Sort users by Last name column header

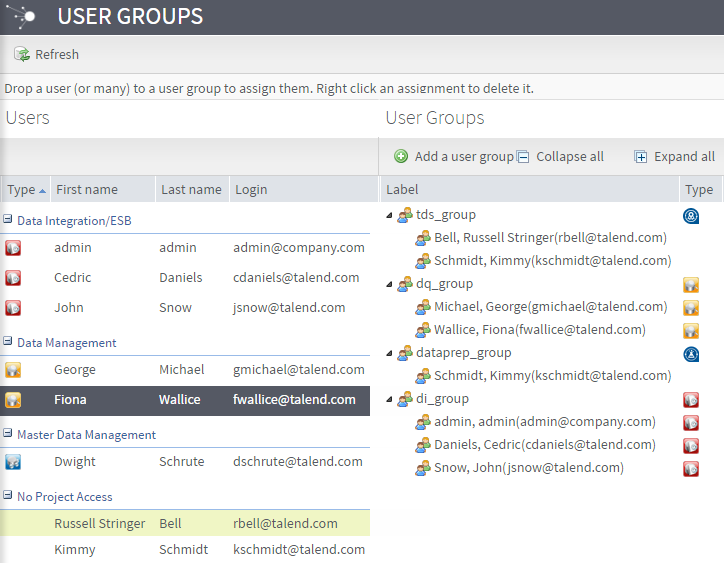point(190,190)
